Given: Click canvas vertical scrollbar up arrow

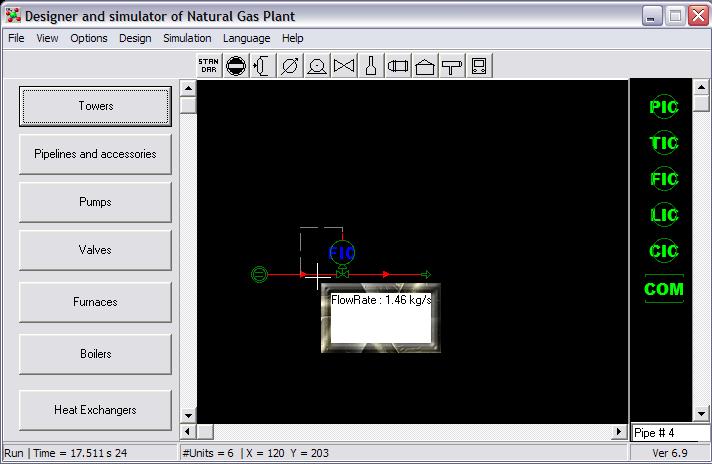Looking at the screenshot, I should pos(188,88).
